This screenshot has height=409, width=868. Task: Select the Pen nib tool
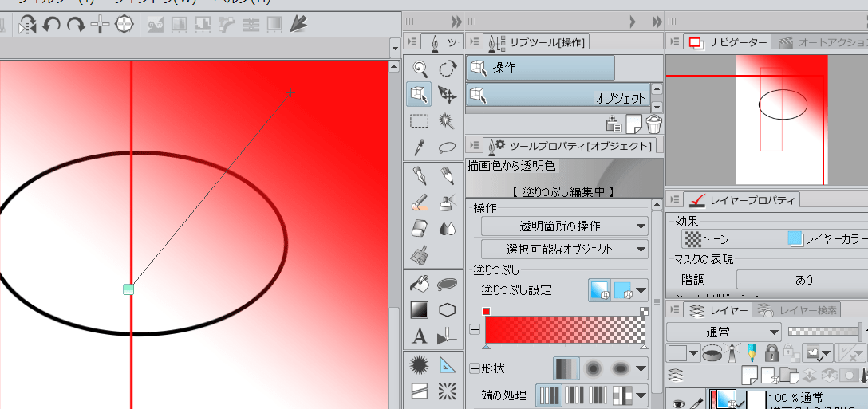420,176
